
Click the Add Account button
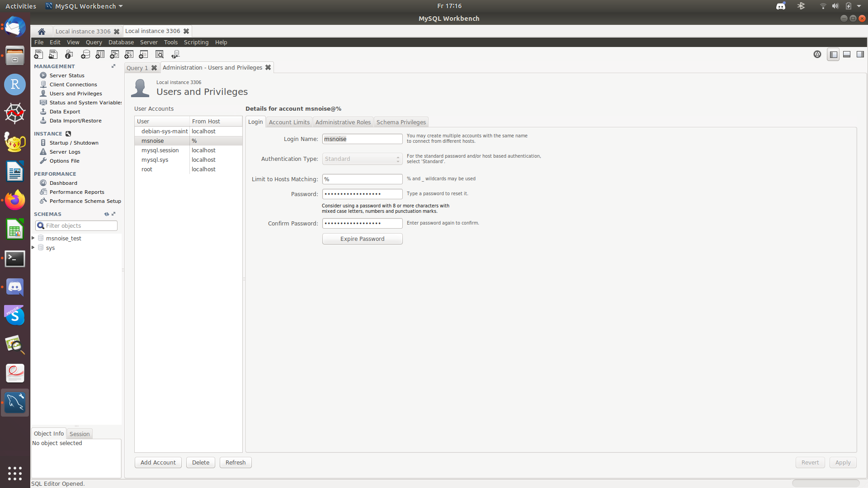pos(158,462)
